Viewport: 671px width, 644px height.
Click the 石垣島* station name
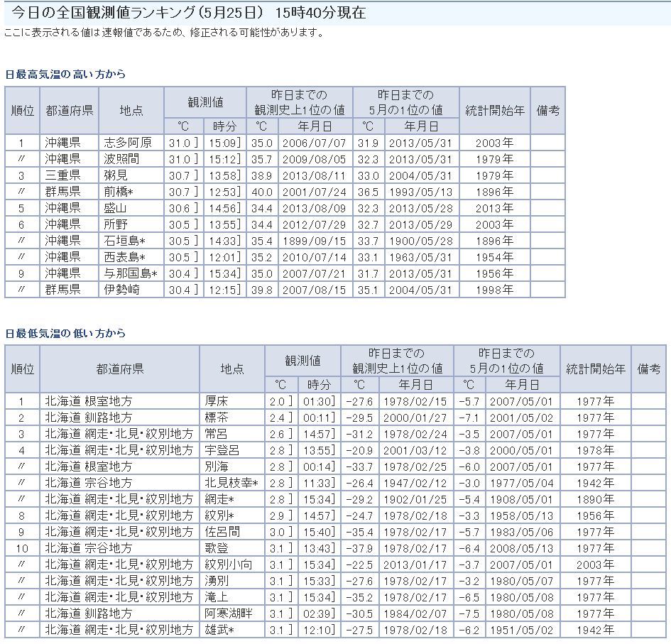pos(124,241)
